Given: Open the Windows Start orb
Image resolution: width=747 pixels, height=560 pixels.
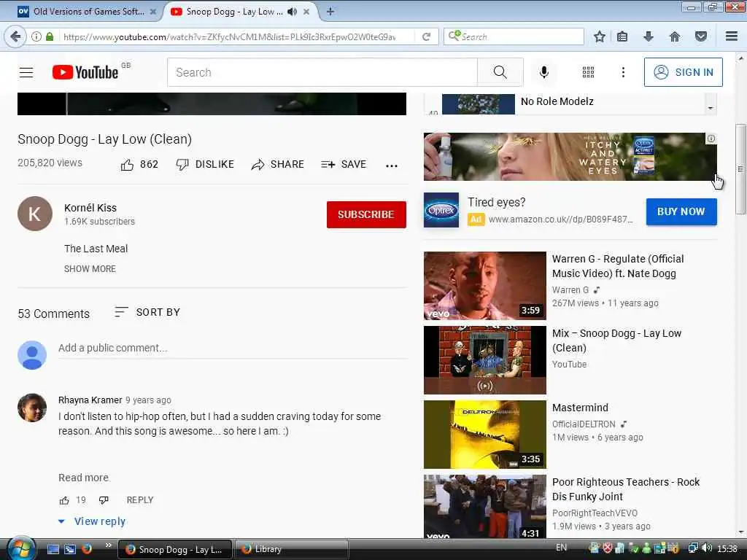Looking at the screenshot, I should 20,549.
